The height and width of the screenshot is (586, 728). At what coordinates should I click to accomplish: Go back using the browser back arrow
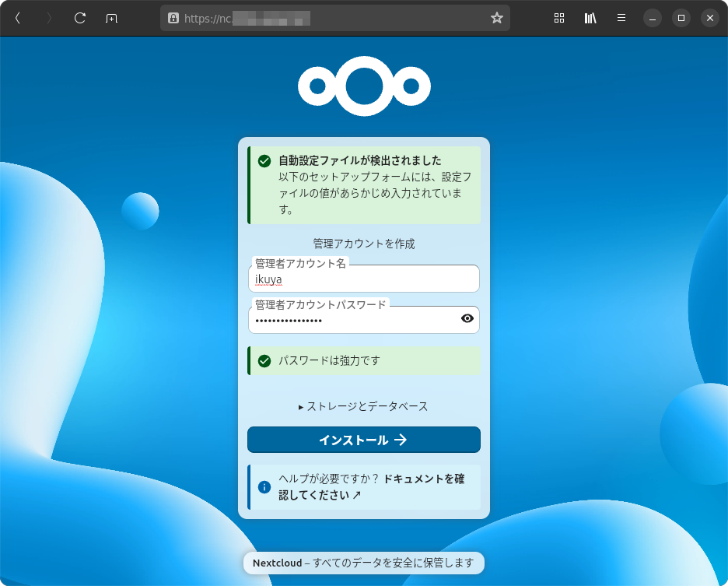pyautogui.click(x=16, y=17)
